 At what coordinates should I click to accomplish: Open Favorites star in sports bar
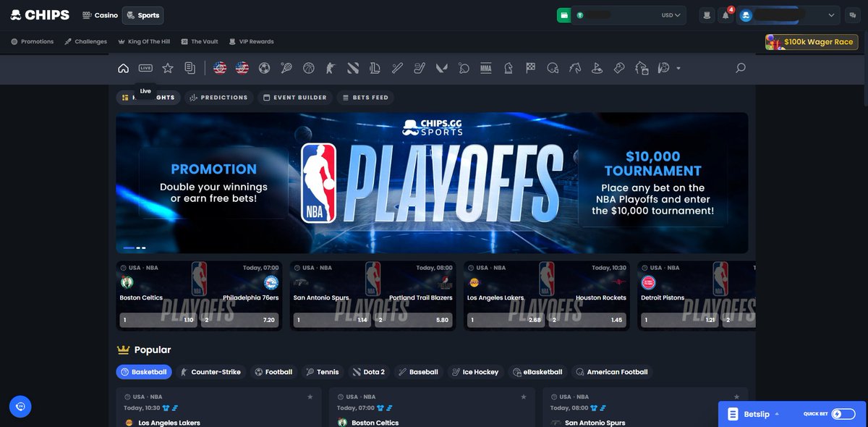168,68
